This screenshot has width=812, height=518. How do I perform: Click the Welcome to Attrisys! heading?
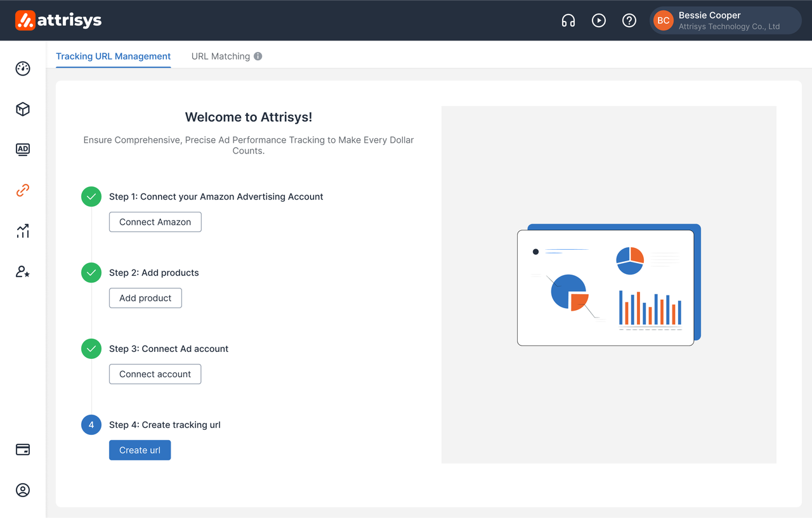(249, 117)
